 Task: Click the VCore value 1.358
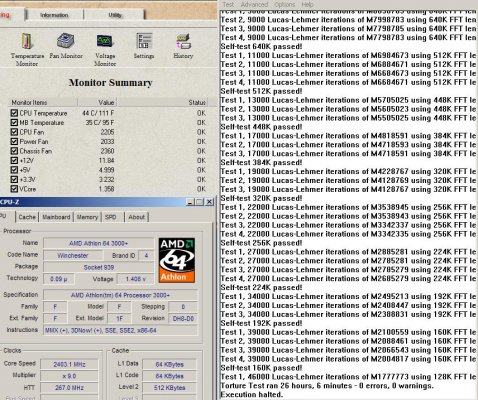click(106, 189)
